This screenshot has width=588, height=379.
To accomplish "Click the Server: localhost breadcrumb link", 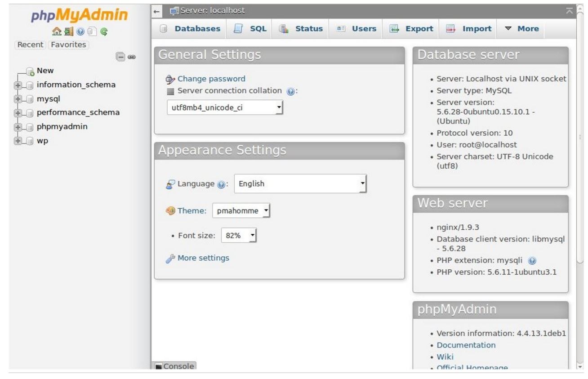I will 213,10.
